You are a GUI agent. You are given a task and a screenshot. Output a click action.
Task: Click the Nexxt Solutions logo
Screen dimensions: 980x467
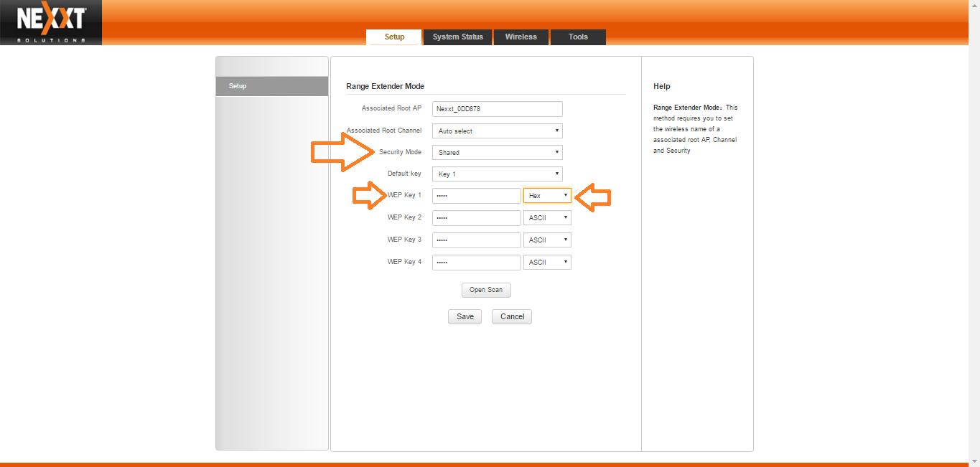pos(51,22)
